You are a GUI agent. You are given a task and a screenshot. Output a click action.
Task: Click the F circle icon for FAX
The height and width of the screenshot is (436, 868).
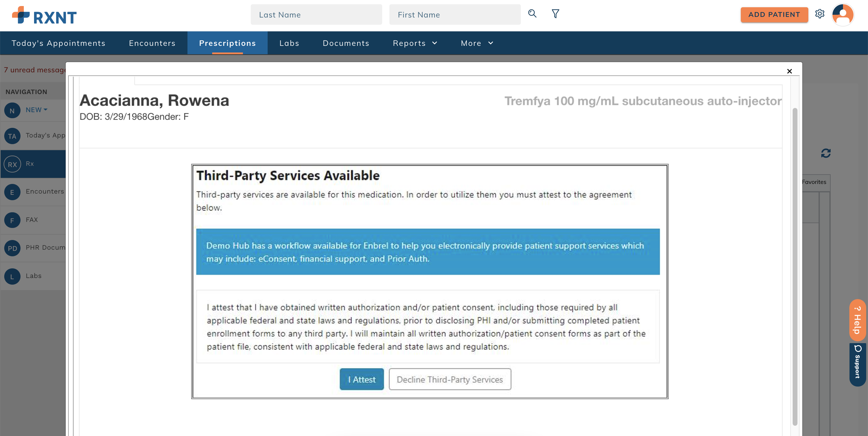[12, 220]
